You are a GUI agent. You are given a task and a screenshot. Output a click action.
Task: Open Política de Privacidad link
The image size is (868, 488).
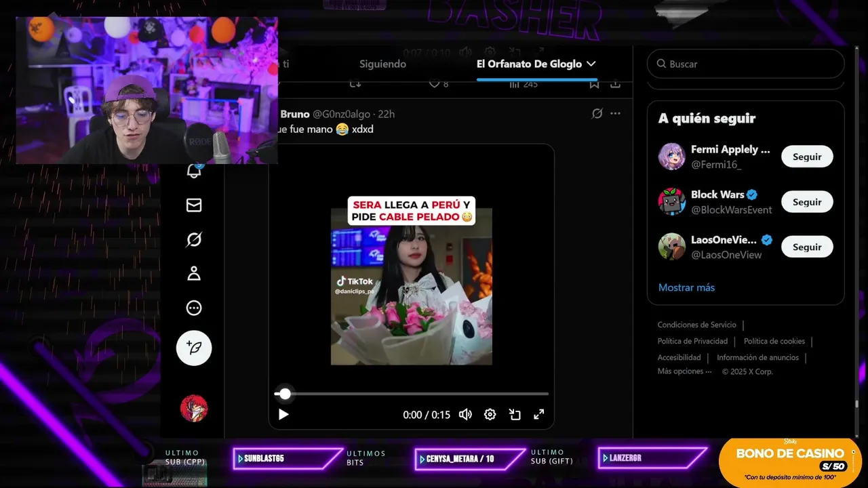click(x=692, y=341)
